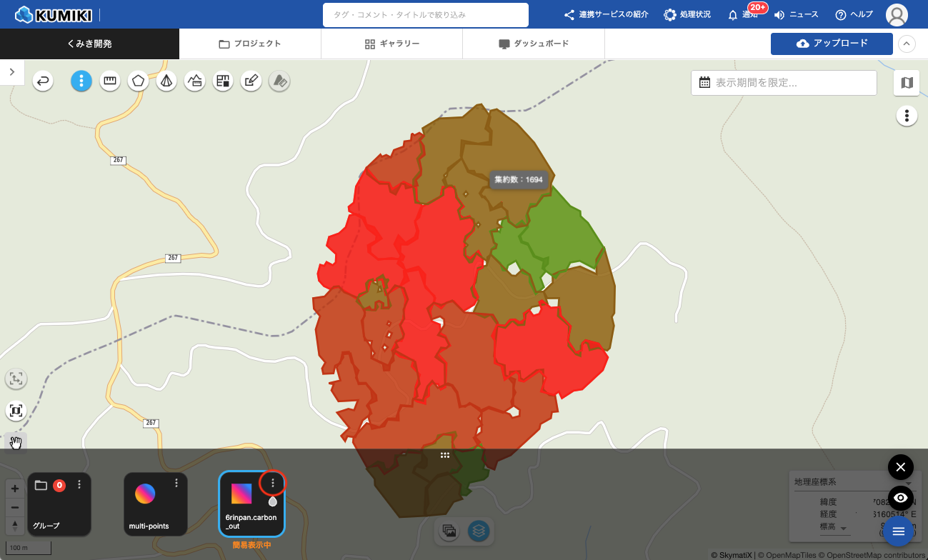Switch to the ギャラリー tab
928x560 pixels.
coord(391,44)
